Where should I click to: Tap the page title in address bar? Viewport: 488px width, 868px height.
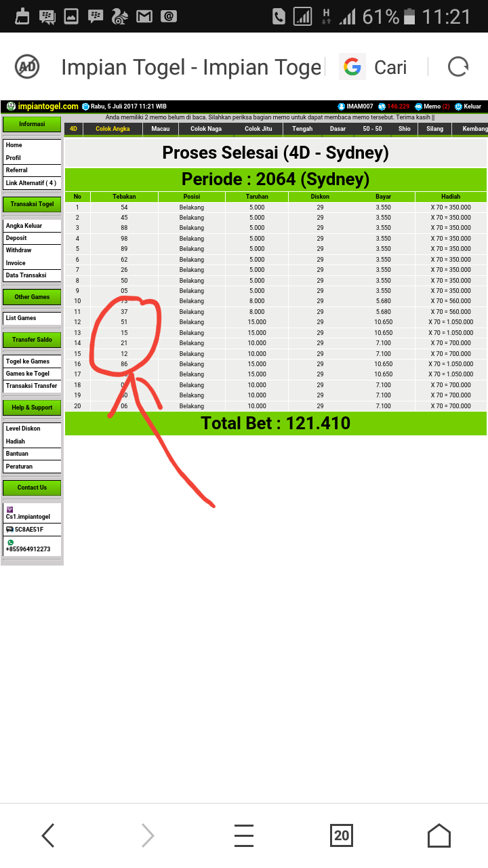click(x=190, y=67)
